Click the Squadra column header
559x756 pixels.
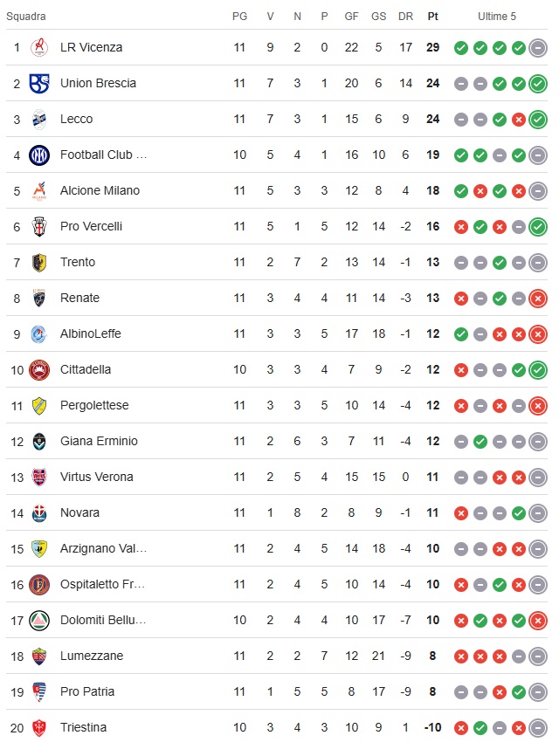click(x=26, y=16)
